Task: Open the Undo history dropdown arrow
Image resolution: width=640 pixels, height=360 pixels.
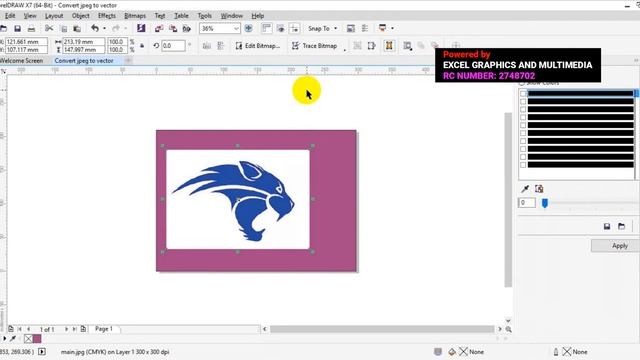Action: 104,28
